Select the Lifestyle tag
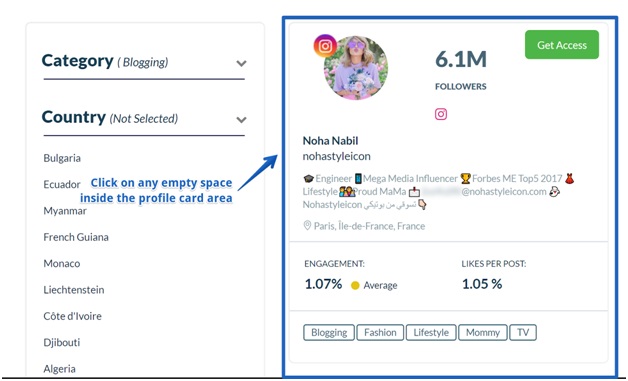The image size is (628, 381). (431, 333)
